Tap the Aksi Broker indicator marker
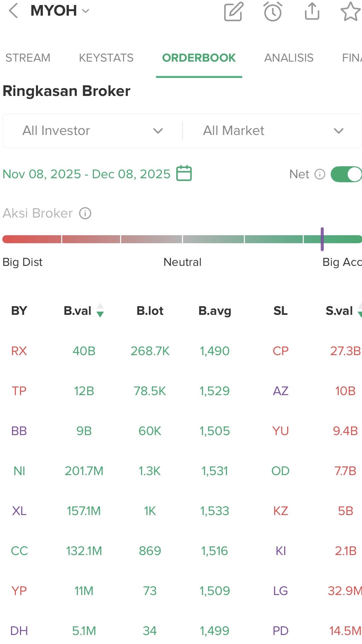This screenshot has width=362, height=644. pos(322,239)
